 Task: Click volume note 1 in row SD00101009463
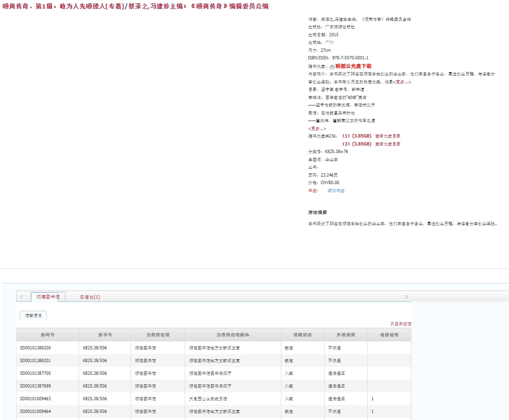(372, 399)
